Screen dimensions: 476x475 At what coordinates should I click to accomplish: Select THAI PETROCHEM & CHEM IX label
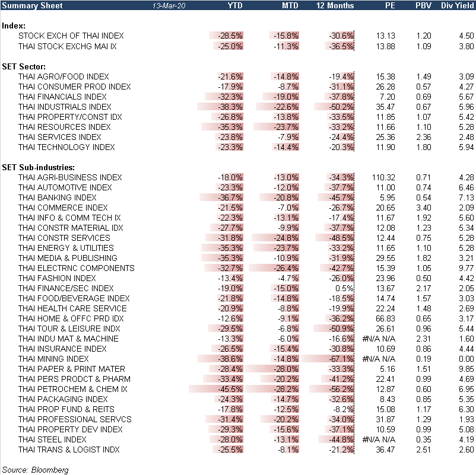(72, 389)
